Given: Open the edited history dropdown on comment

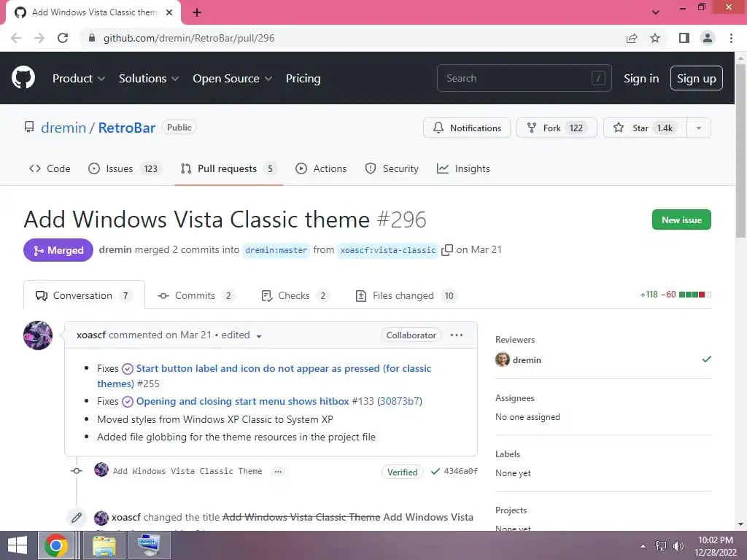Looking at the screenshot, I should click(x=259, y=336).
